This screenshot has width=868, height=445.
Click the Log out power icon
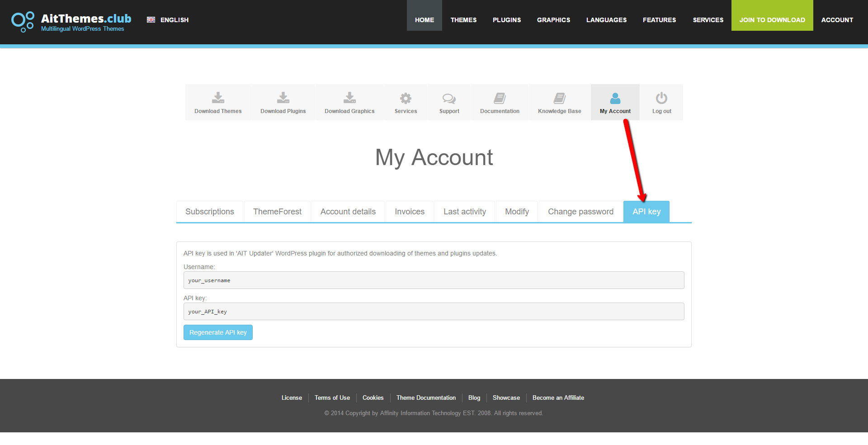coord(661,98)
